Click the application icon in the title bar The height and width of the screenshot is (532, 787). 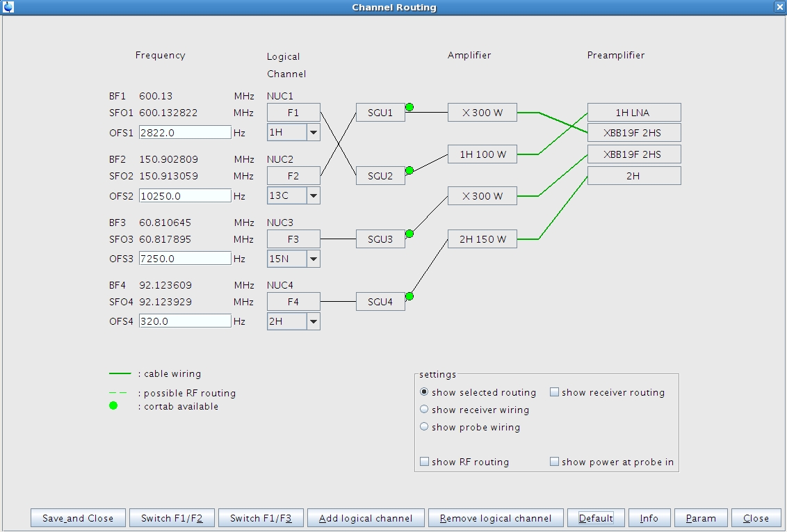[8, 7]
